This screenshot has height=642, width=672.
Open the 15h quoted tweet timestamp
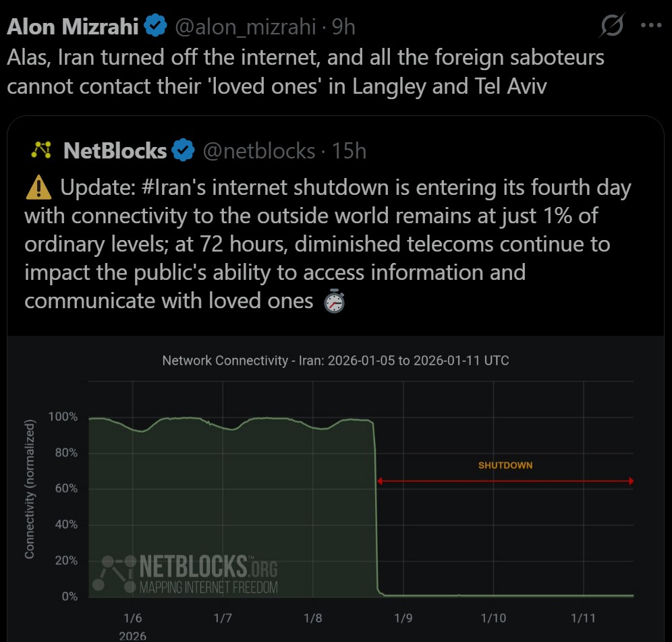pyautogui.click(x=349, y=150)
